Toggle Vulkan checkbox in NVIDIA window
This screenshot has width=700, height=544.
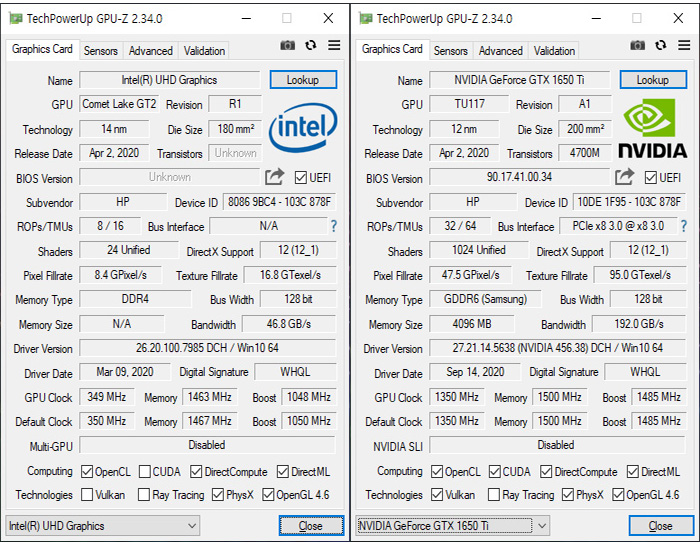point(437,494)
